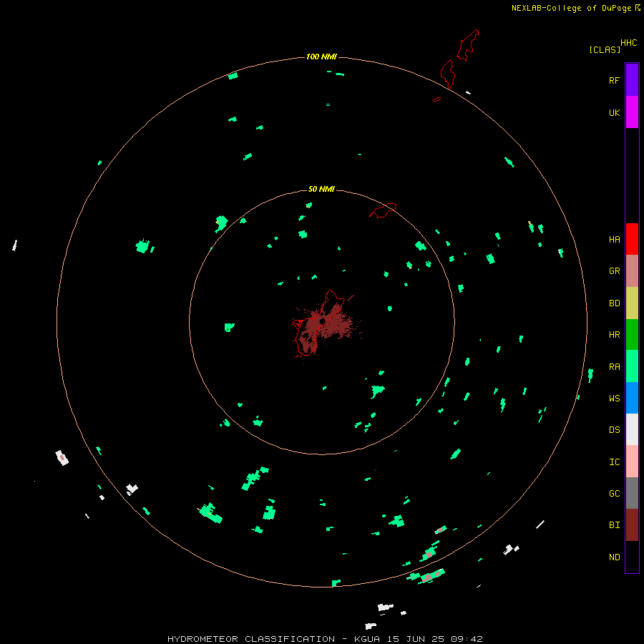Click the '50 NMI' range ring label
Screen dimensions: 644x644
[x=321, y=189]
